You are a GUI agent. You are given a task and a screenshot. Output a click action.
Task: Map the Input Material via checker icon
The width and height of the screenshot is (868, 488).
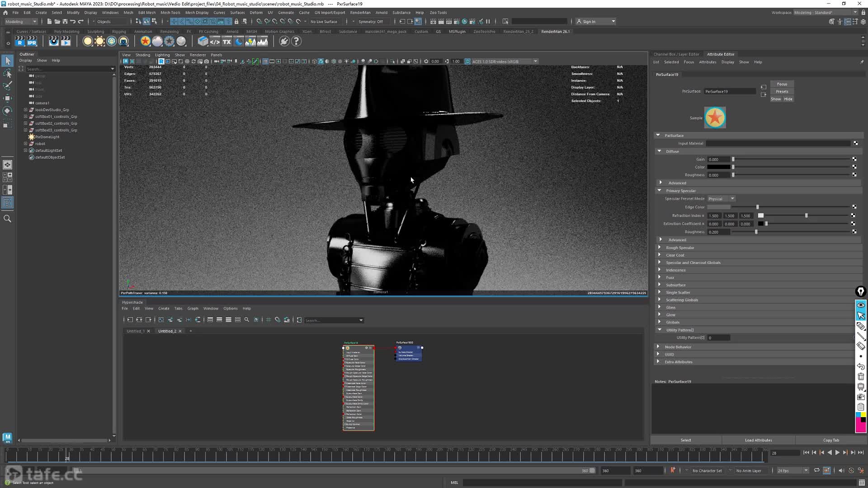pos(856,143)
